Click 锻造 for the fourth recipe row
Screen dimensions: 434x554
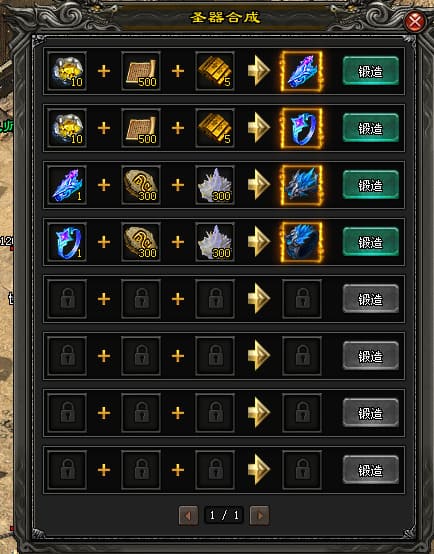371,242
